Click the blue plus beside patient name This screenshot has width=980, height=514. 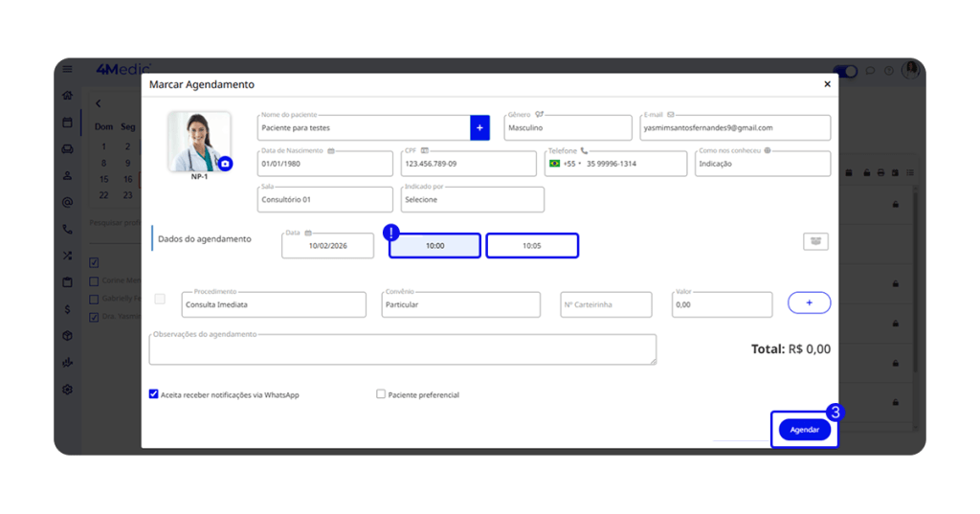point(479,127)
